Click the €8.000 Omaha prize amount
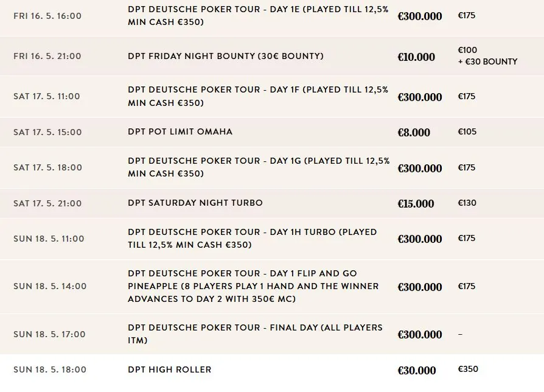 coord(414,132)
